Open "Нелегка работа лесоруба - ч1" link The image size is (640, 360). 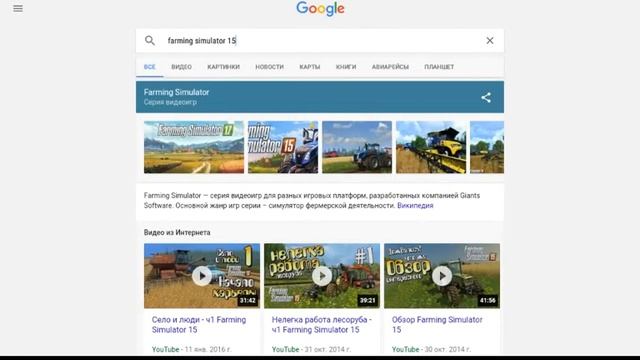point(322,324)
